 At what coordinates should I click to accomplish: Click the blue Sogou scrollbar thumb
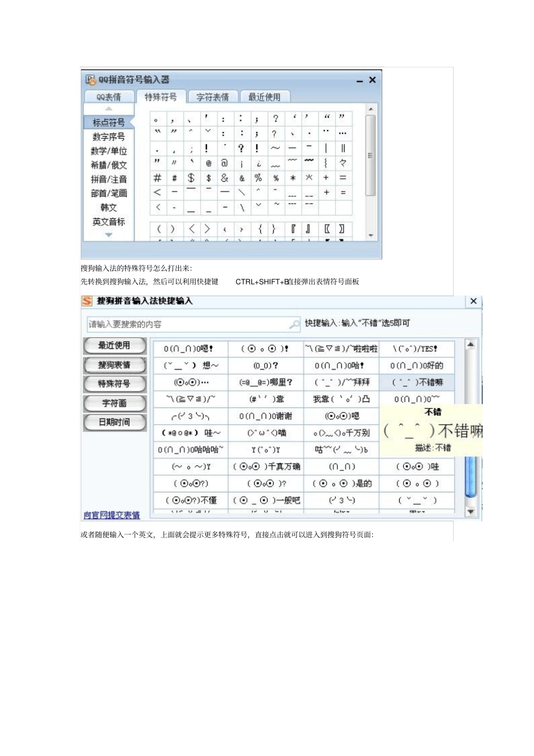pyautogui.click(x=471, y=477)
